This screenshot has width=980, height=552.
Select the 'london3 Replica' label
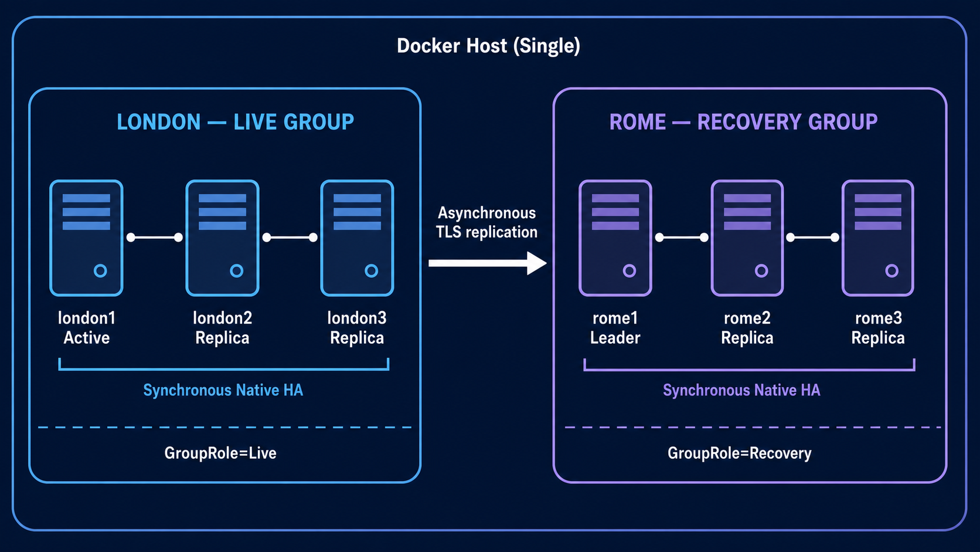(x=357, y=328)
